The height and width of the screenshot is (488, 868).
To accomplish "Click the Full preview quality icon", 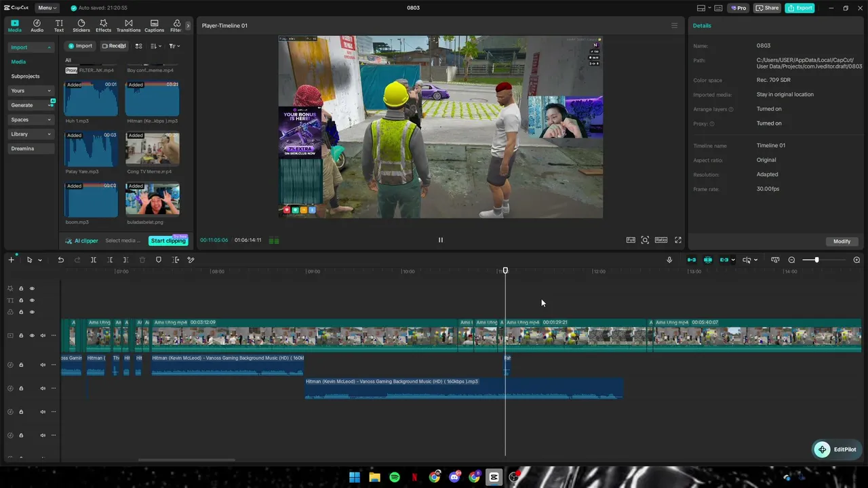I will pyautogui.click(x=631, y=240).
